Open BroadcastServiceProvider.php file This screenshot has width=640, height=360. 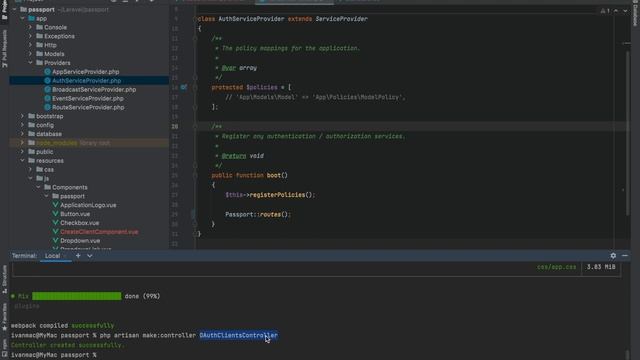coord(94,90)
